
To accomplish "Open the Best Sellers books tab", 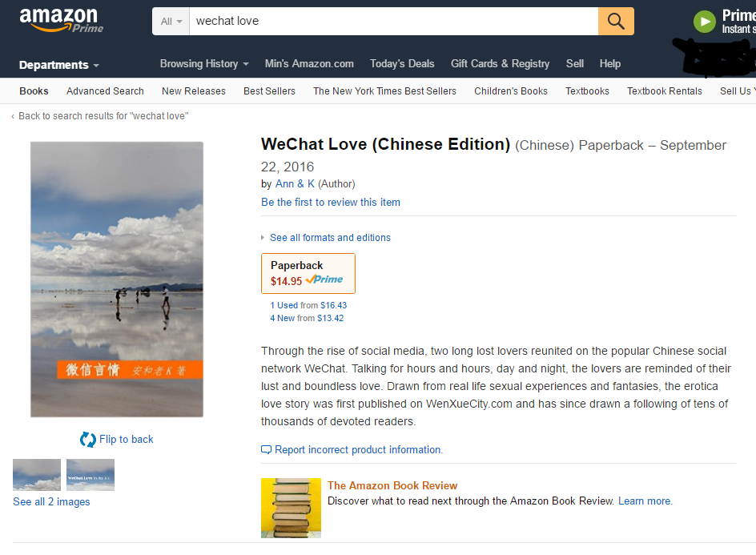I will [x=269, y=91].
